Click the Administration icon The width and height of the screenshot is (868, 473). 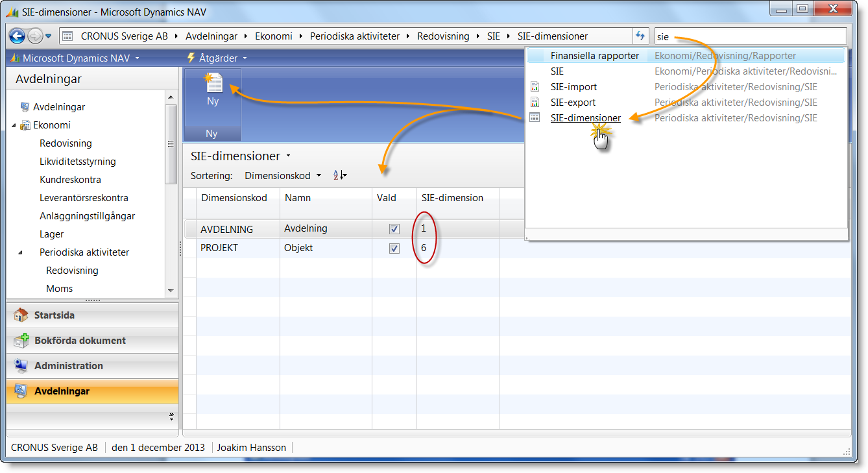[x=21, y=366]
